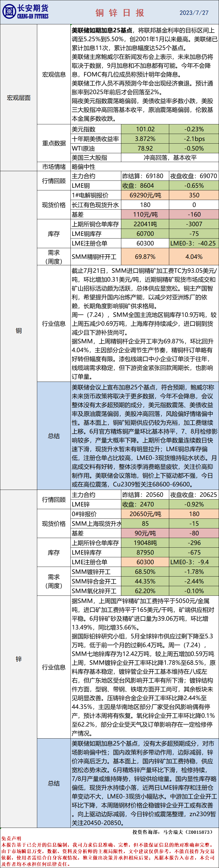
Task: Click the dollar index change -0.23%
Action: click(194, 129)
